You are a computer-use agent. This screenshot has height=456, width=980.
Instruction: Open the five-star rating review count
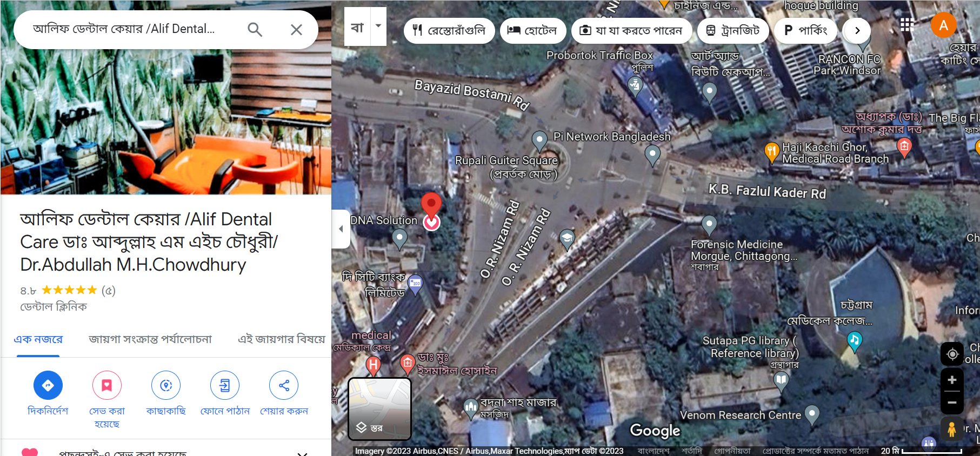[109, 290]
